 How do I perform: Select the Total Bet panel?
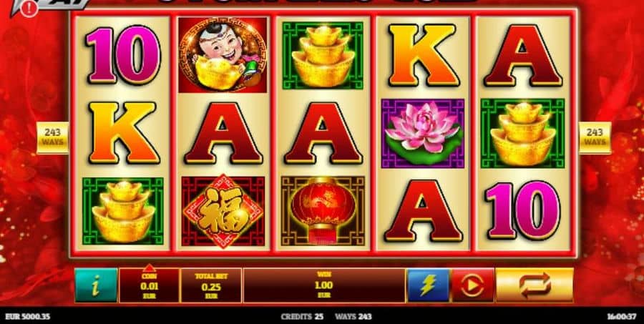pos(211,285)
